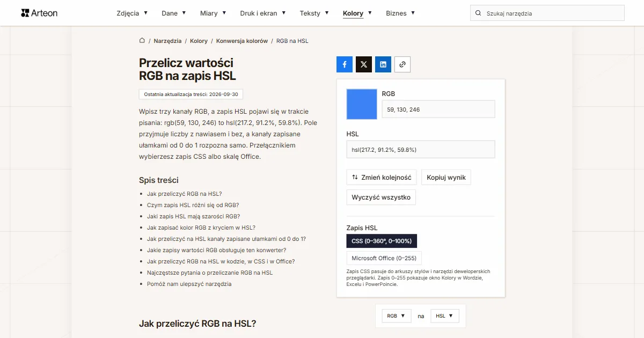Open Konwersja kolorów breadcrumb link
Screen dimensions: 644x338
[242, 41]
